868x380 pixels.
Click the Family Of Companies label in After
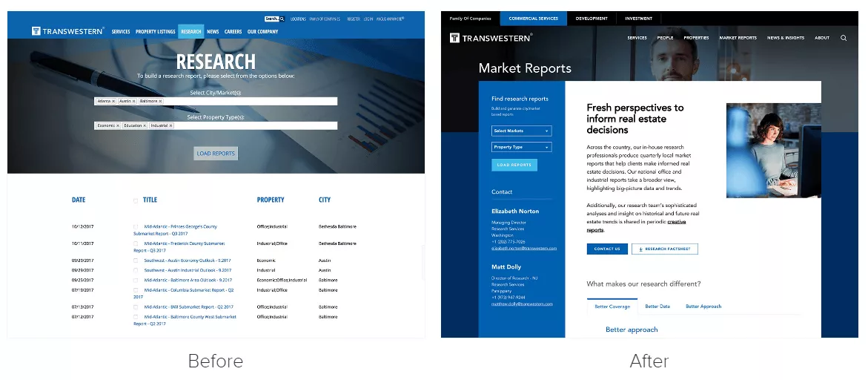tap(471, 19)
